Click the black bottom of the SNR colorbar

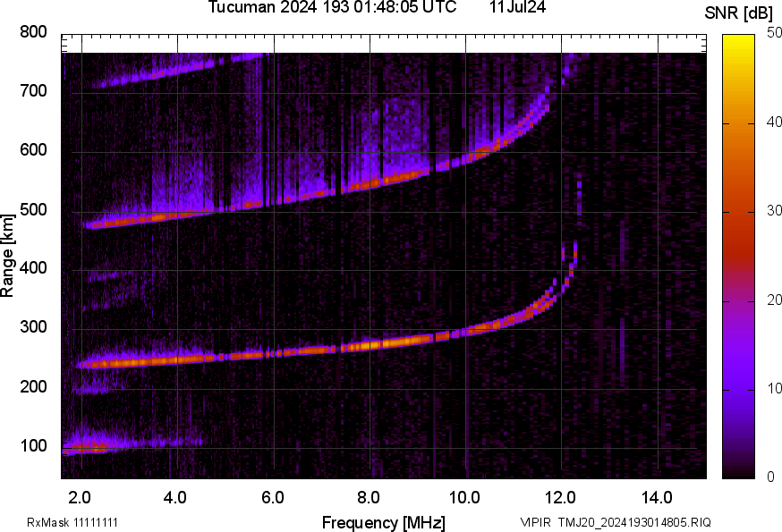pyautogui.click(x=739, y=474)
